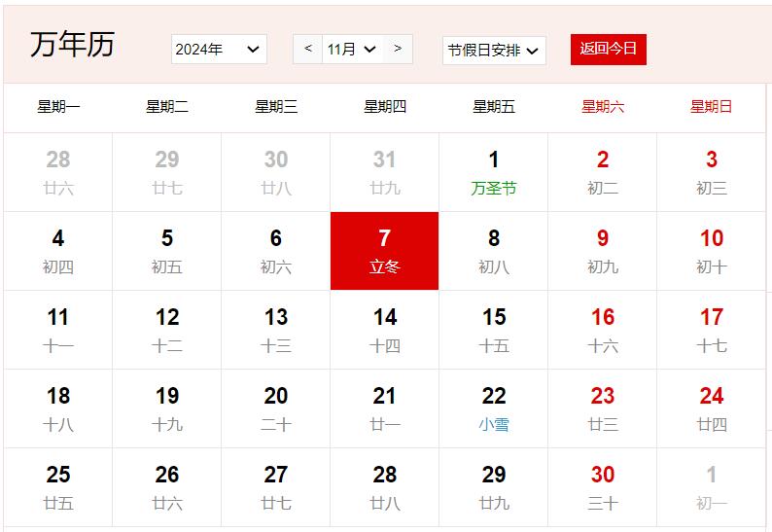Select November 8 初八
The height and width of the screenshot is (532, 772).
point(493,251)
